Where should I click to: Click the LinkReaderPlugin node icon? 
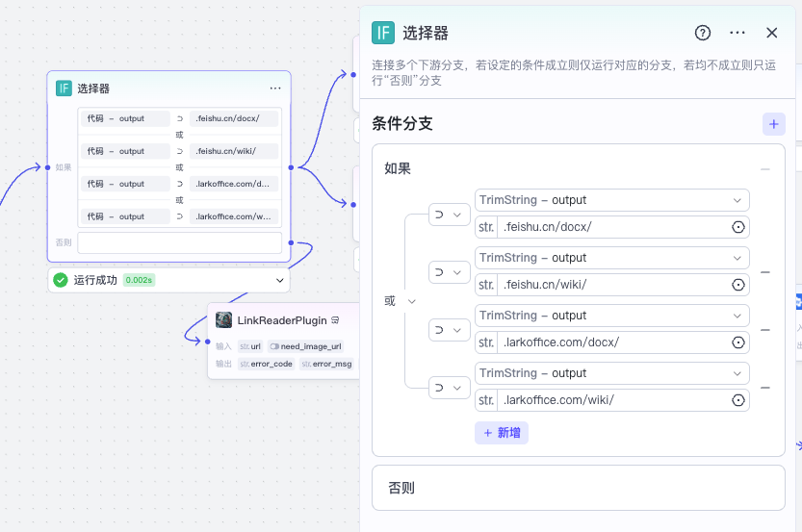[223, 320]
